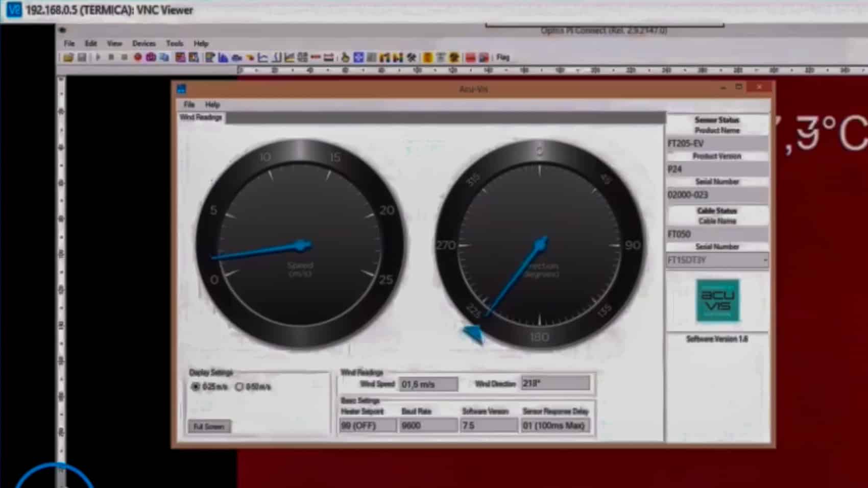Expand the cable Serial Number FT1SDT3Y dropdown
This screenshot has width=868, height=488.
tap(764, 260)
